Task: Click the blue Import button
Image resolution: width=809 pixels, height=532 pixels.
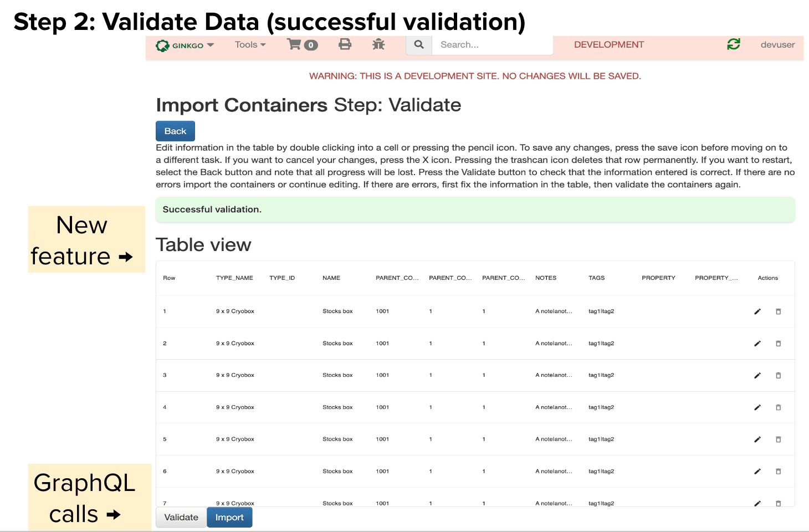Action: click(x=229, y=517)
